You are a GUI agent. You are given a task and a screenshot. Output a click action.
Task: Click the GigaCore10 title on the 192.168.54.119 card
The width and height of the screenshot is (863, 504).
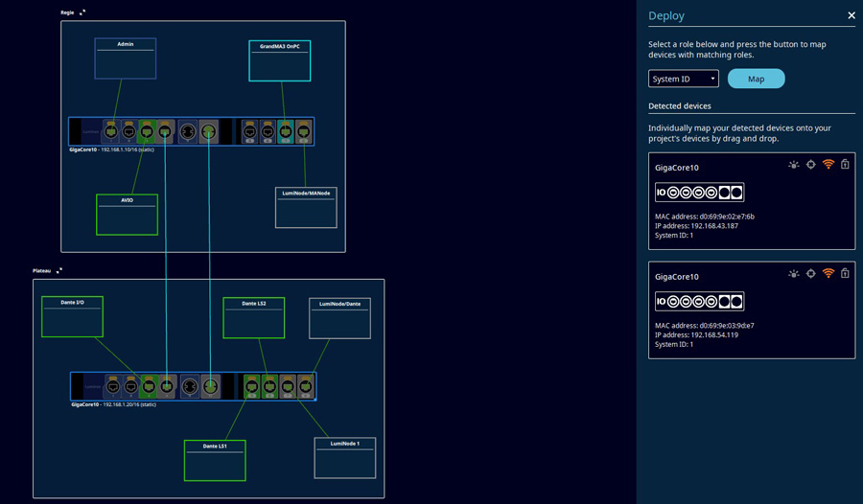point(676,277)
